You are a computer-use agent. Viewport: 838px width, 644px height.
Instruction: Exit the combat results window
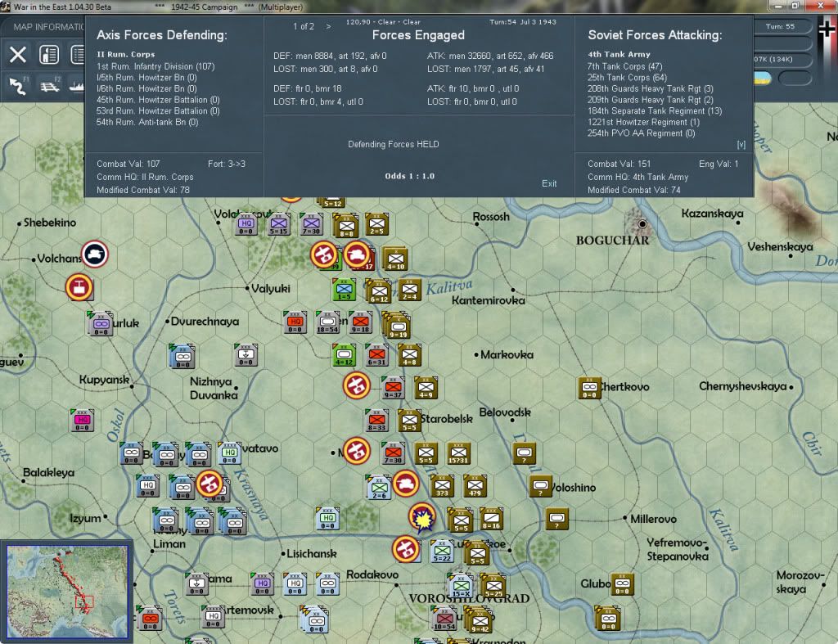[x=549, y=183]
